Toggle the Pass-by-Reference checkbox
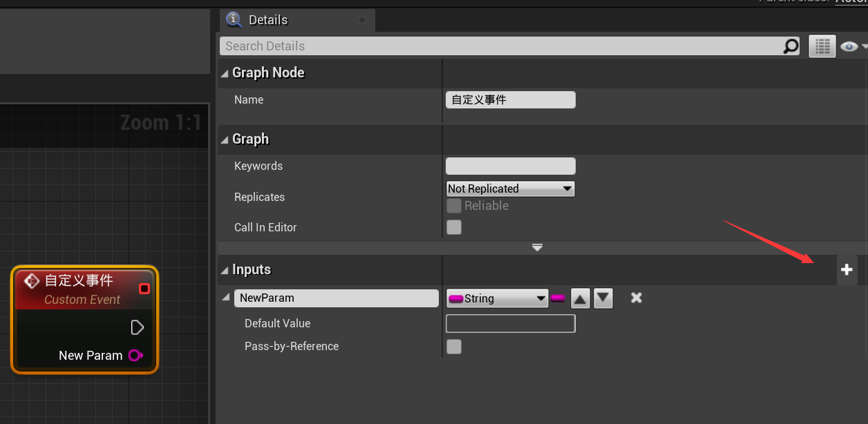The image size is (868, 424). coord(454,347)
